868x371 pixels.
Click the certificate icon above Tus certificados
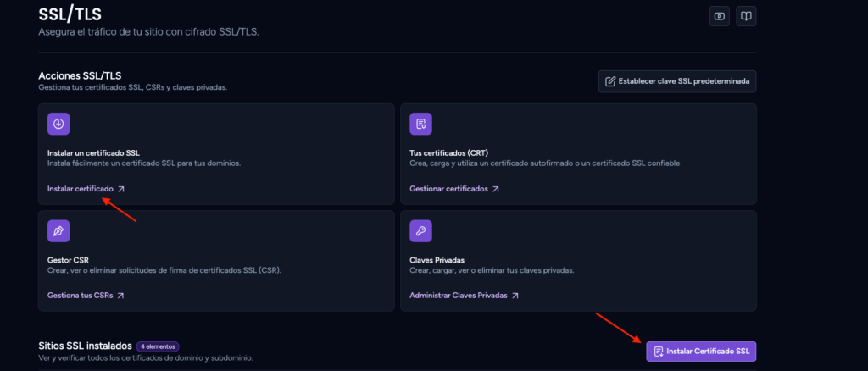click(420, 124)
